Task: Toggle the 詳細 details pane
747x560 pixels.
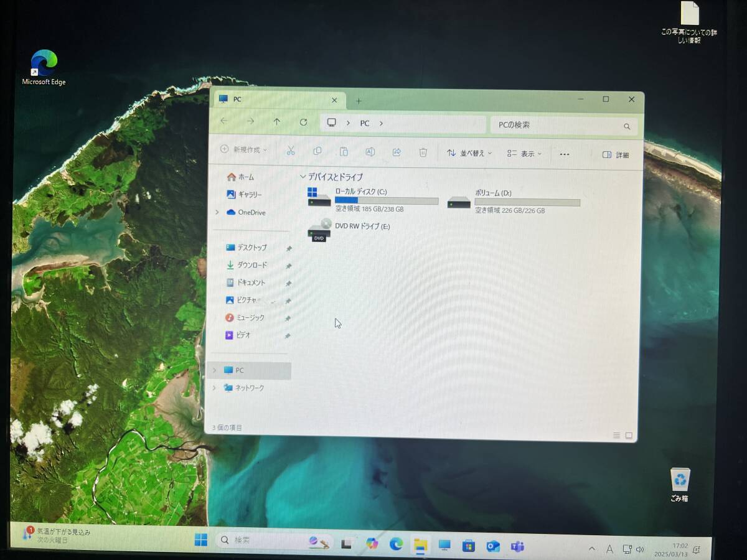Action: (x=616, y=155)
